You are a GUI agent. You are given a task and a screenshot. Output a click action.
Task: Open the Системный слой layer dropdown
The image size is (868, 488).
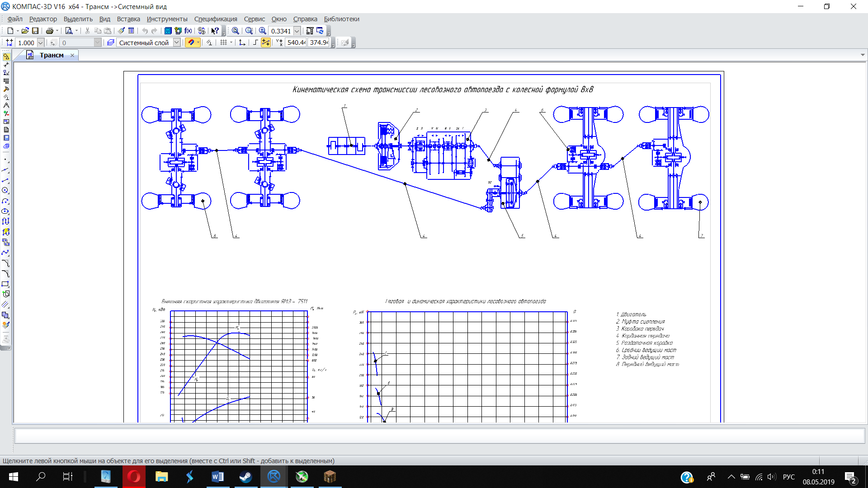pos(177,42)
